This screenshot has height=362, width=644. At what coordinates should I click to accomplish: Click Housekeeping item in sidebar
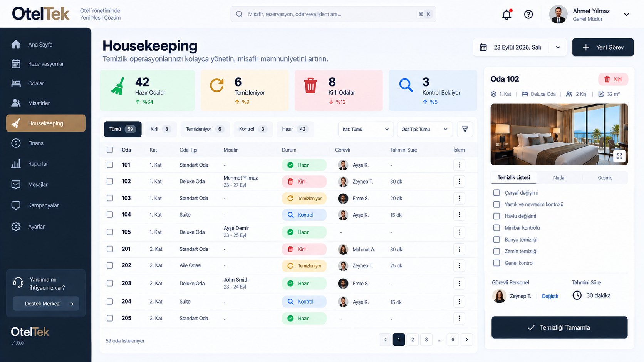(x=46, y=123)
